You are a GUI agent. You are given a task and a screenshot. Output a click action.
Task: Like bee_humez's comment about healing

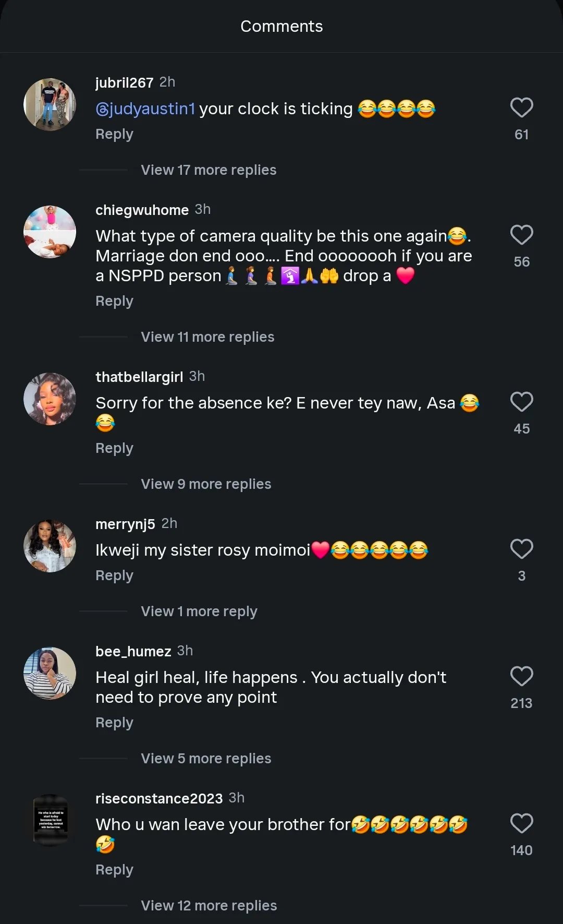point(521,676)
